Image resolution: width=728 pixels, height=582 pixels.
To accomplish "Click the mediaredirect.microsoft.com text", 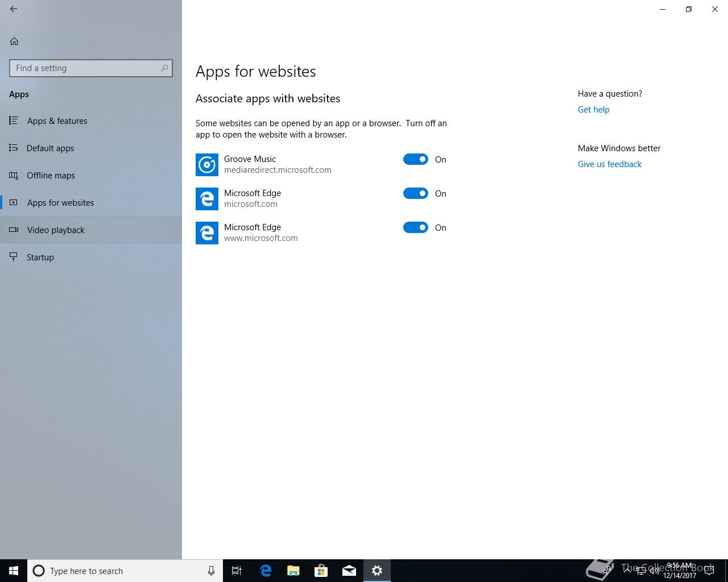I will [278, 170].
